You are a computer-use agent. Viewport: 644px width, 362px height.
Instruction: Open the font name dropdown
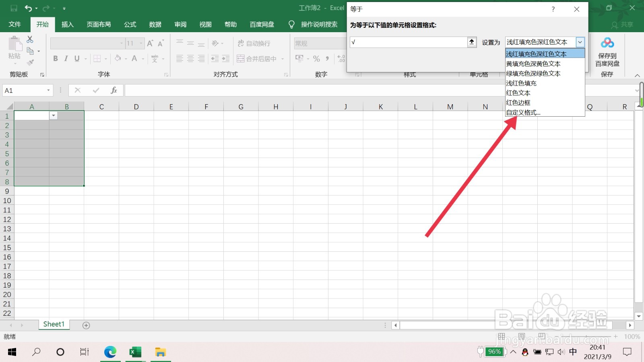tap(122, 43)
